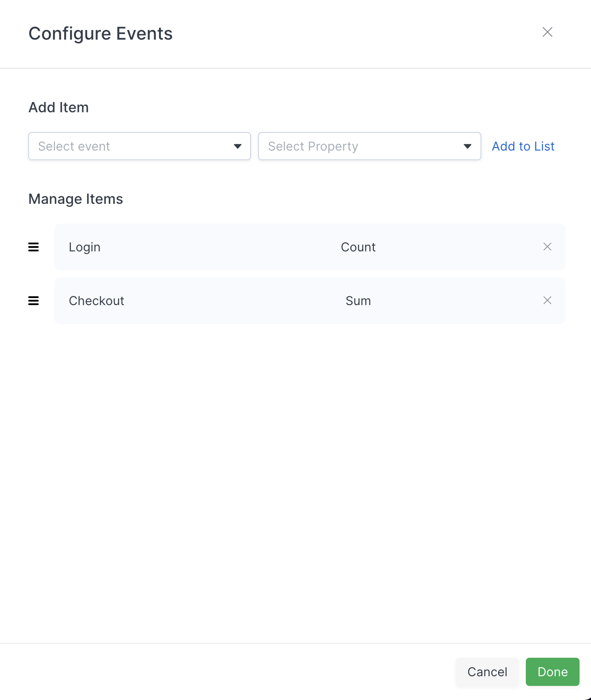Click the Sum label in Checkout row
Screen dimensions: 591x700
click(358, 301)
